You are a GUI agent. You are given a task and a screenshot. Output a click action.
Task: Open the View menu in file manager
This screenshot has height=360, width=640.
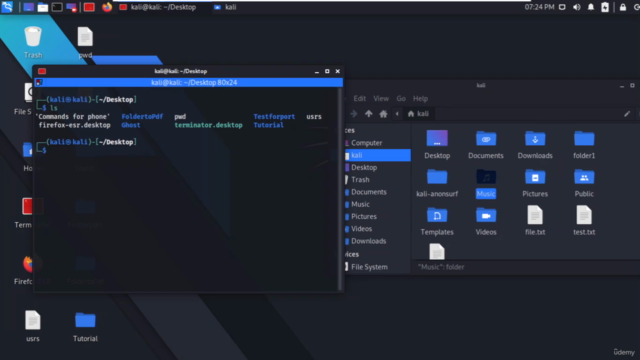(381, 98)
